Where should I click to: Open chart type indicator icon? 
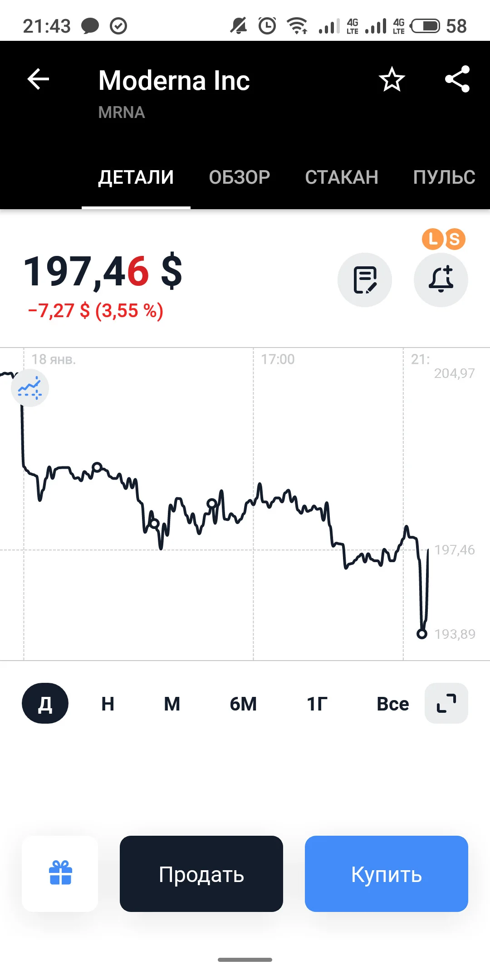tap(30, 388)
